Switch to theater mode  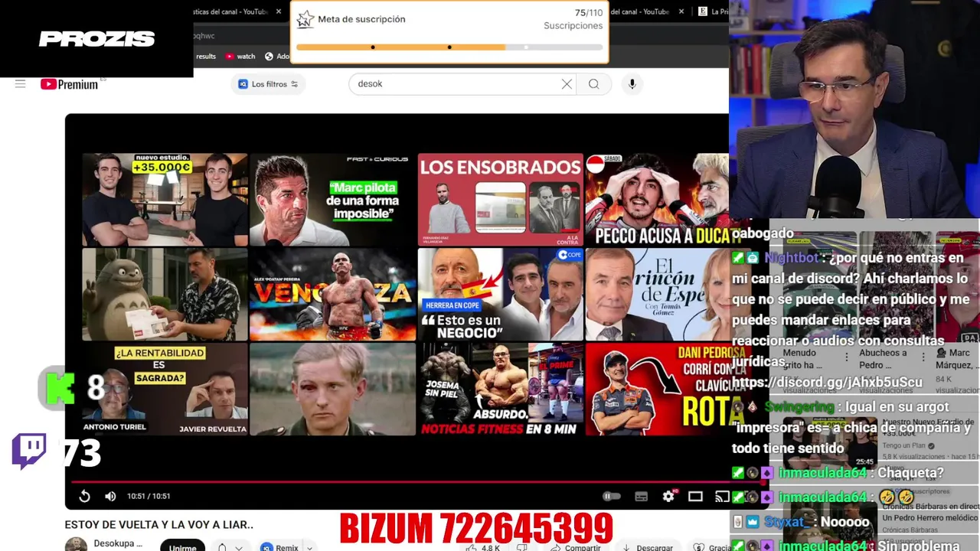point(695,497)
